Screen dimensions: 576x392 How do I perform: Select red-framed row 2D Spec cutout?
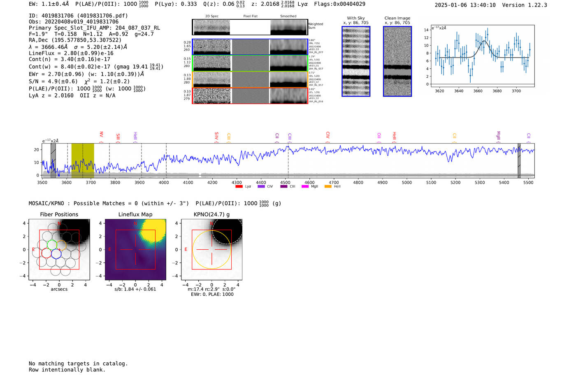click(x=211, y=96)
